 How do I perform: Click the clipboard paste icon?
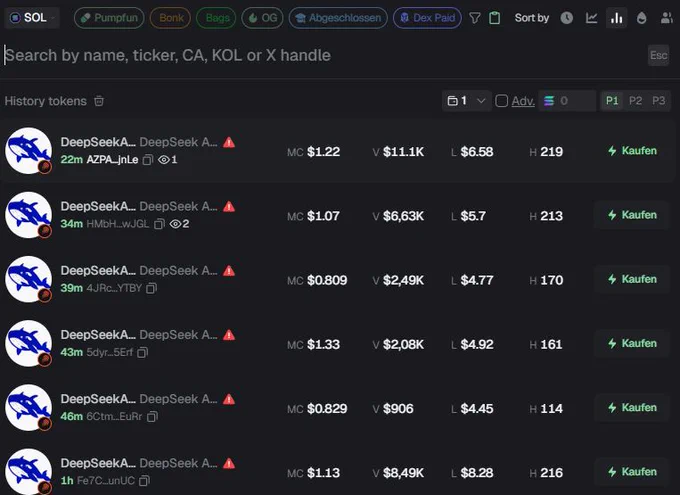pyautogui.click(x=494, y=18)
